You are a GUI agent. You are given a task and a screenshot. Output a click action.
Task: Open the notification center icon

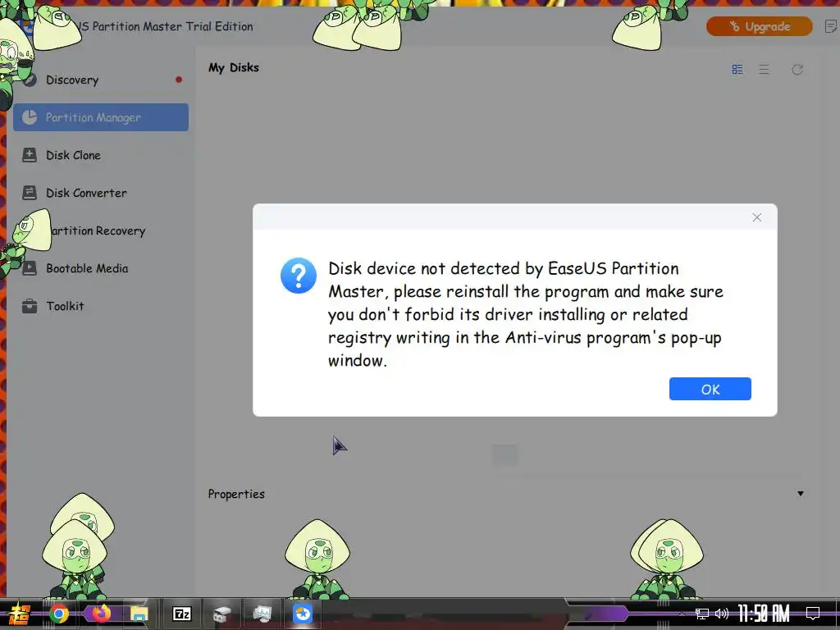[x=813, y=614]
